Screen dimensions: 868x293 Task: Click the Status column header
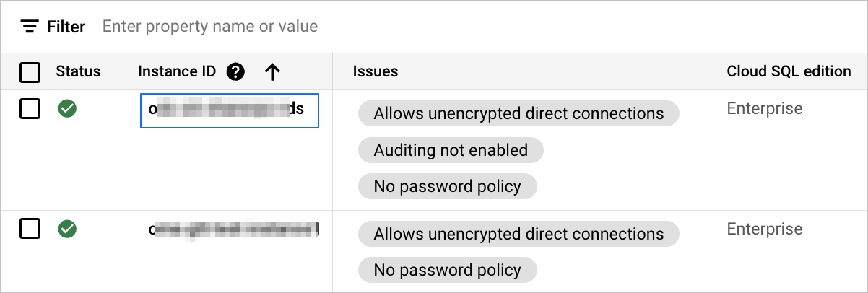pyautogui.click(x=78, y=71)
